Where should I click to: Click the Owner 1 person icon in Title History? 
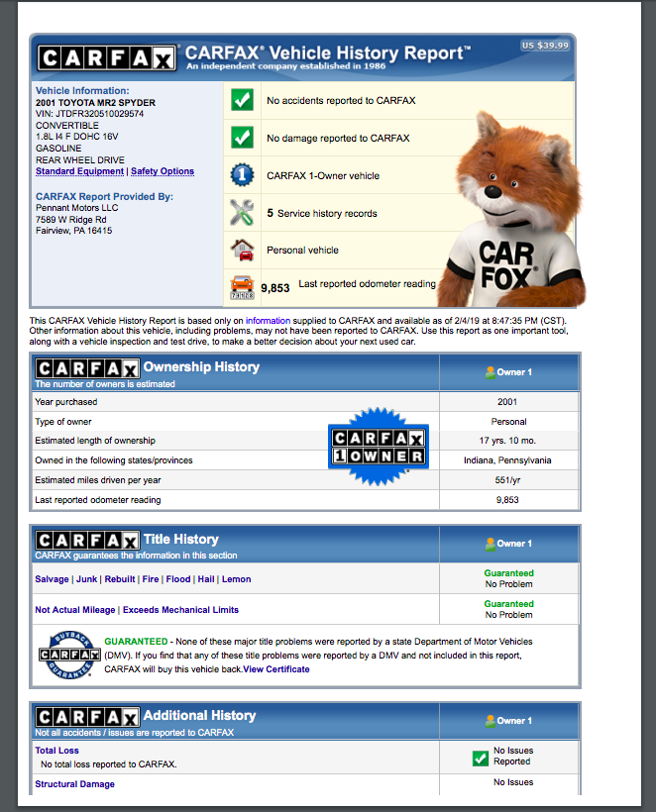(490, 544)
